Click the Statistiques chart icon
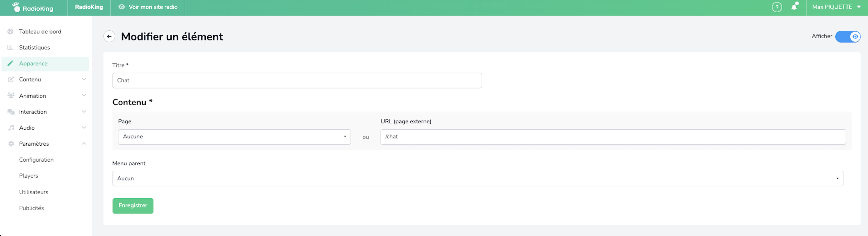The image size is (868, 236). 10,48
